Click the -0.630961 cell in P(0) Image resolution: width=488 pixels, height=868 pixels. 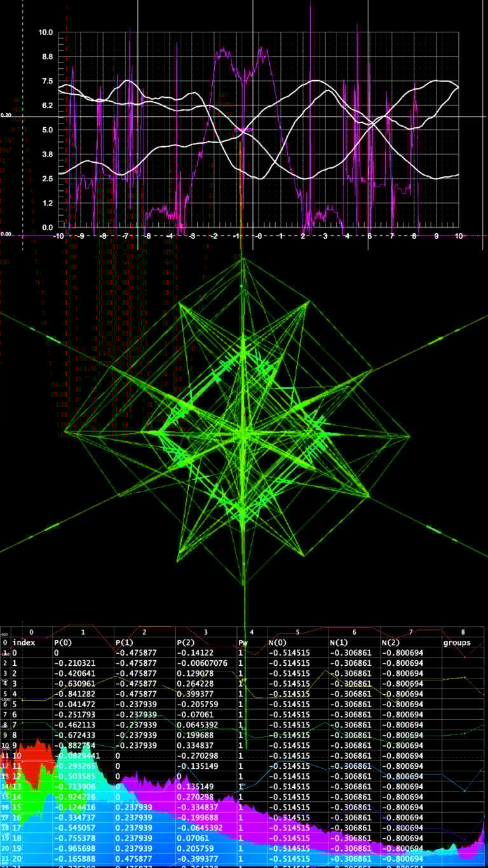pyautogui.click(x=74, y=684)
